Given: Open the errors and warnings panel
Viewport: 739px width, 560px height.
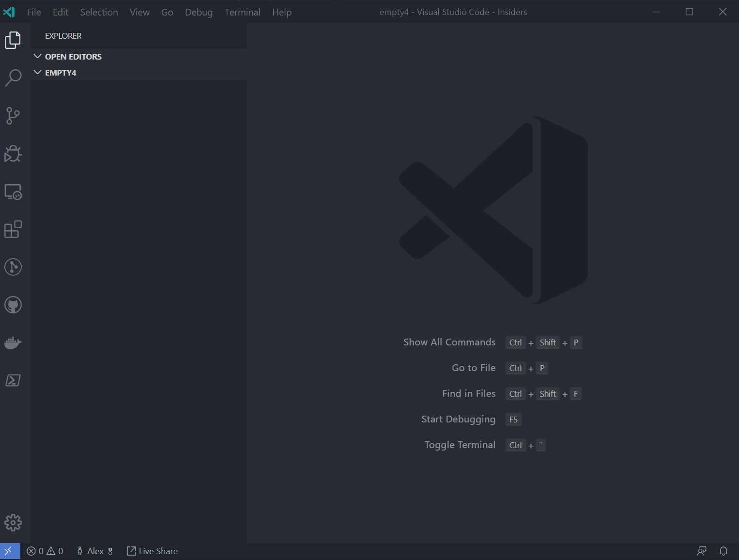Looking at the screenshot, I should click(45, 551).
